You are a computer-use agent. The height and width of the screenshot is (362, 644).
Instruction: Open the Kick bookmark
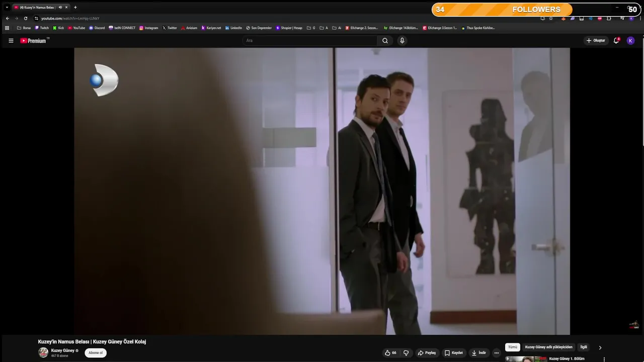58,28
